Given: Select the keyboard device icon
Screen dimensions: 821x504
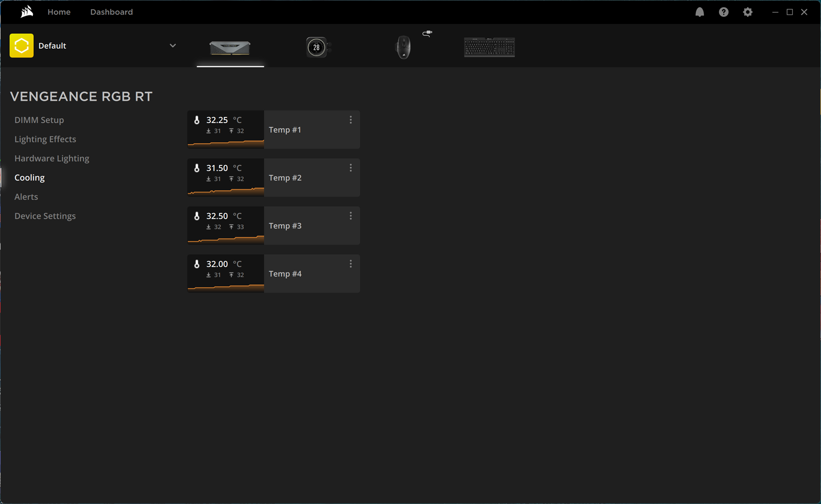Looking at the screenshot, I should click(490, 47).
